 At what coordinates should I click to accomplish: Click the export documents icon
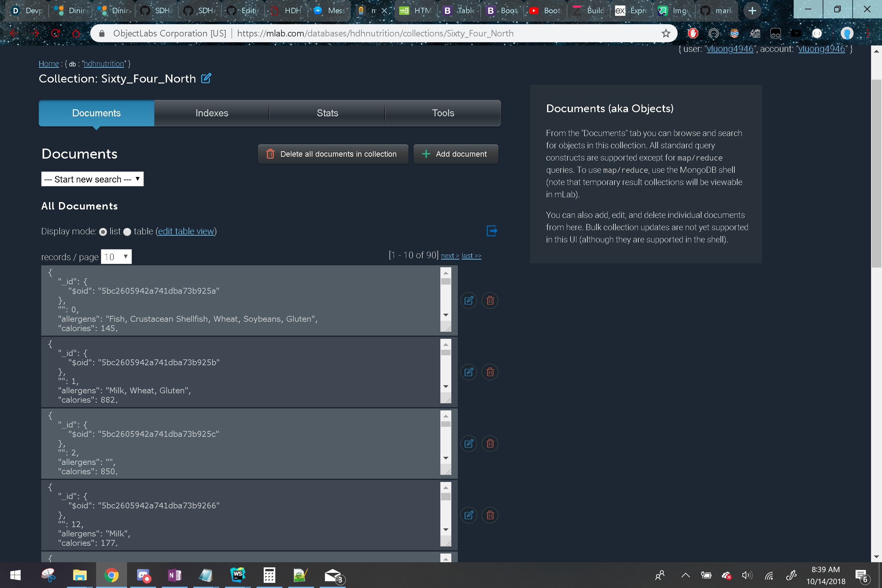tap(492, 230)
